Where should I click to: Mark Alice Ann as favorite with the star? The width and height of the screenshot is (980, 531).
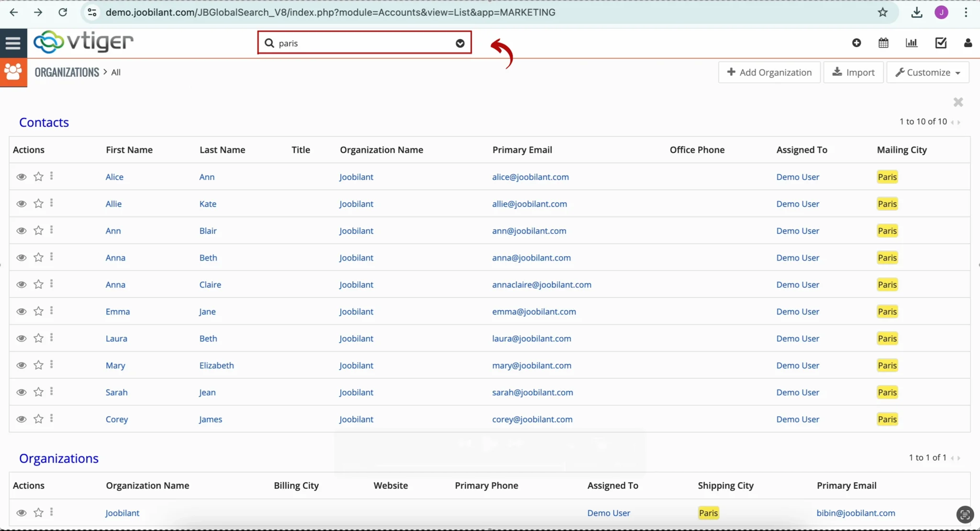(x=38, y=176)
